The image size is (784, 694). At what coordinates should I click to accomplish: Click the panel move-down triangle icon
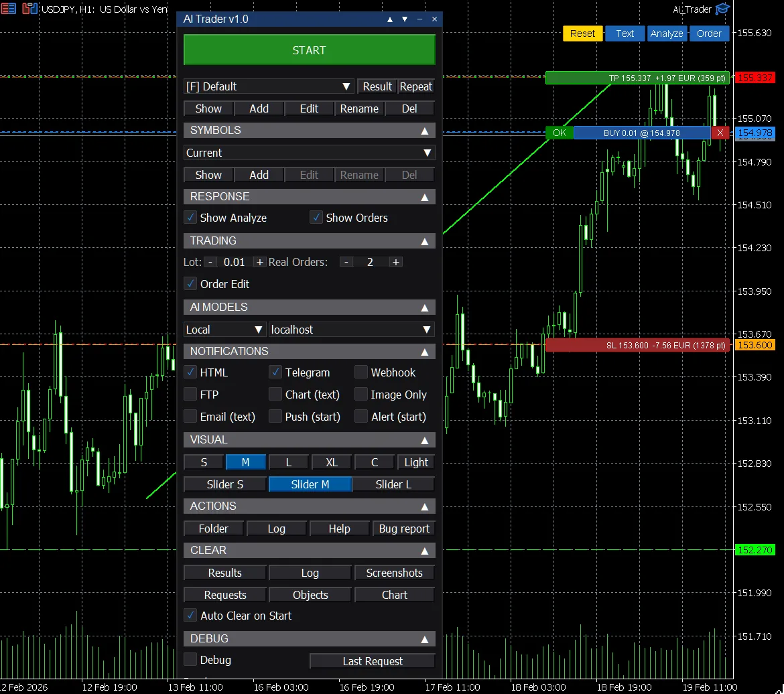(x=405, y=19)
